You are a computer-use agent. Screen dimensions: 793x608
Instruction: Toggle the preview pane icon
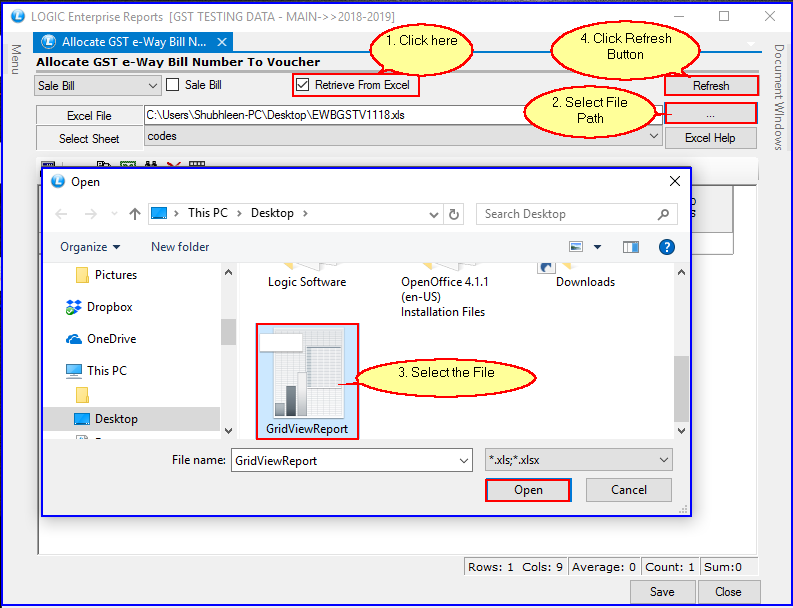tap(630, 247)
